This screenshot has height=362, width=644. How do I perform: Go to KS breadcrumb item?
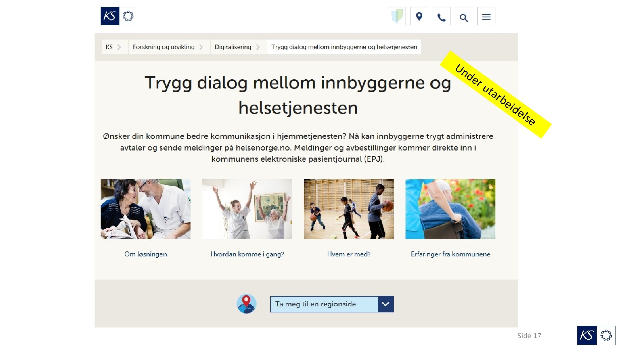(114, 47)
